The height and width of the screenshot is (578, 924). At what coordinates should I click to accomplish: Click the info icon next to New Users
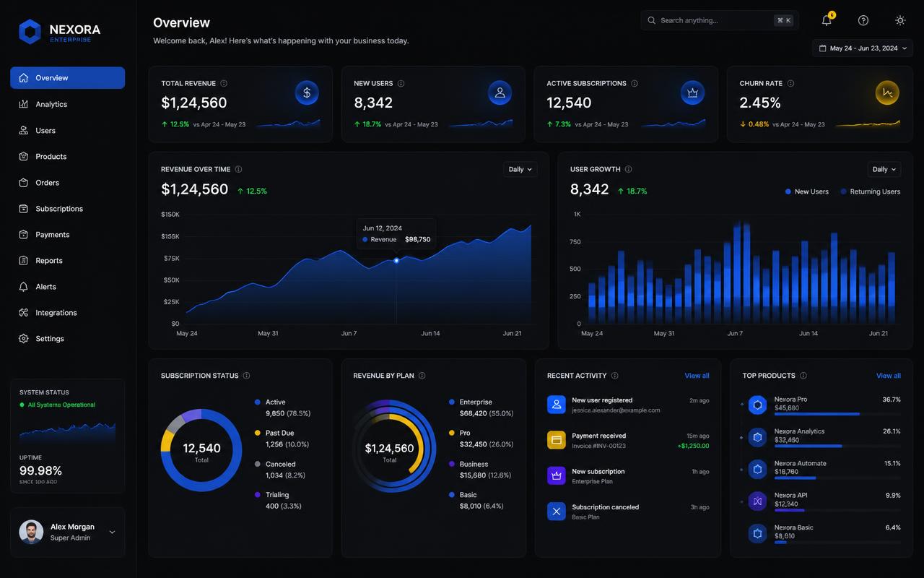coord(401,83)
